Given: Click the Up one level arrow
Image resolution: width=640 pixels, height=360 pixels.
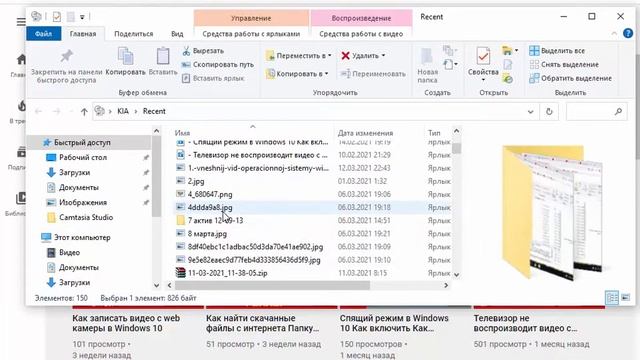Looking at the screenshot, I should (84, 111).
